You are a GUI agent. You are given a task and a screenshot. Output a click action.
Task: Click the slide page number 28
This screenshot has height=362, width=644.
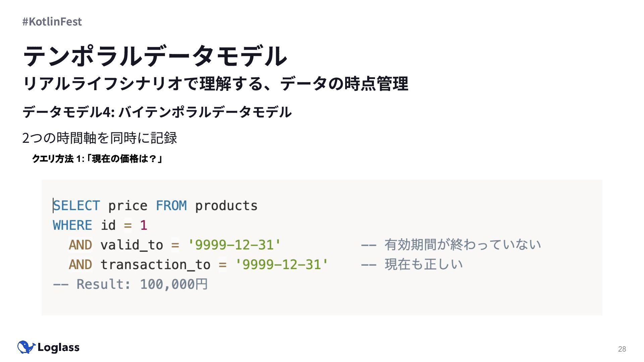tap(622, 349)
